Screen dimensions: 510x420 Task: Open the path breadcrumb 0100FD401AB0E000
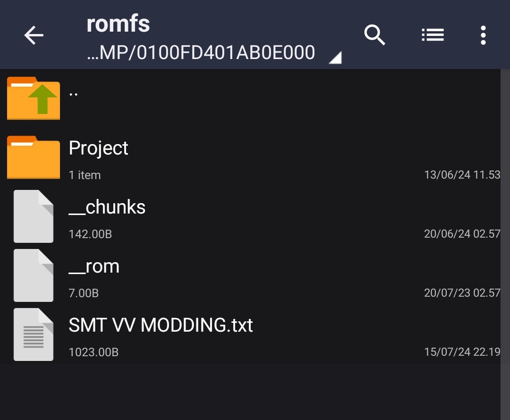tap(201, 53)
